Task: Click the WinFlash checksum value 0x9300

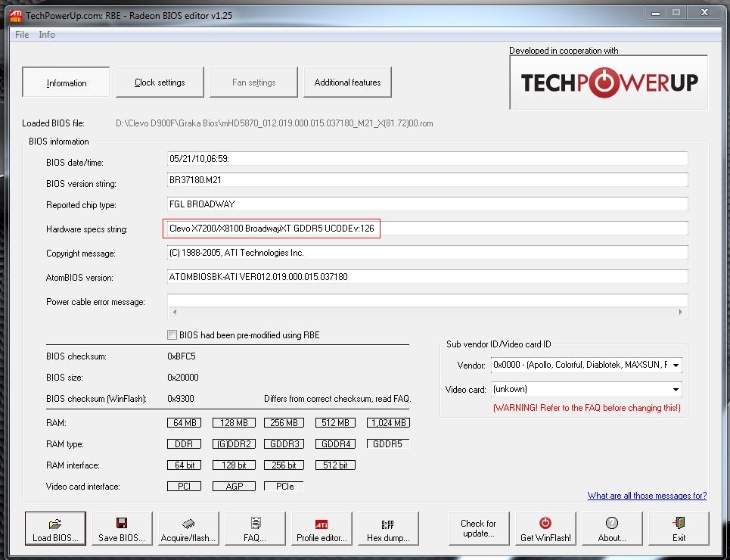Action: click(181, 399)
